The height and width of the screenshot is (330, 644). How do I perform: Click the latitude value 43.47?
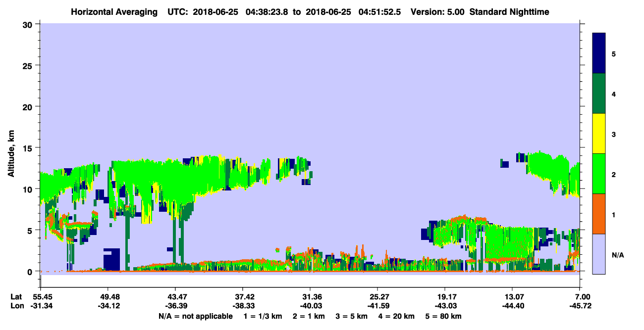pyautogui.click(x=175, y=297)
